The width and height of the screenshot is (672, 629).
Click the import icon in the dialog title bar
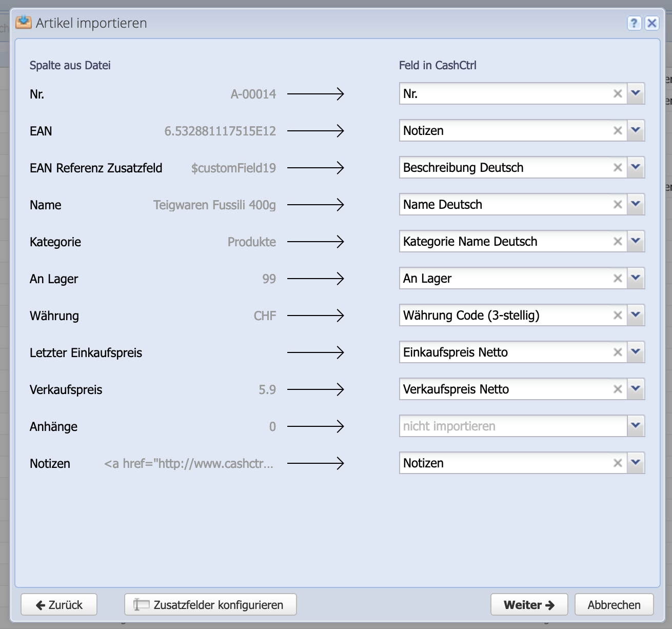pyautogui.click(x=23, y=23)
